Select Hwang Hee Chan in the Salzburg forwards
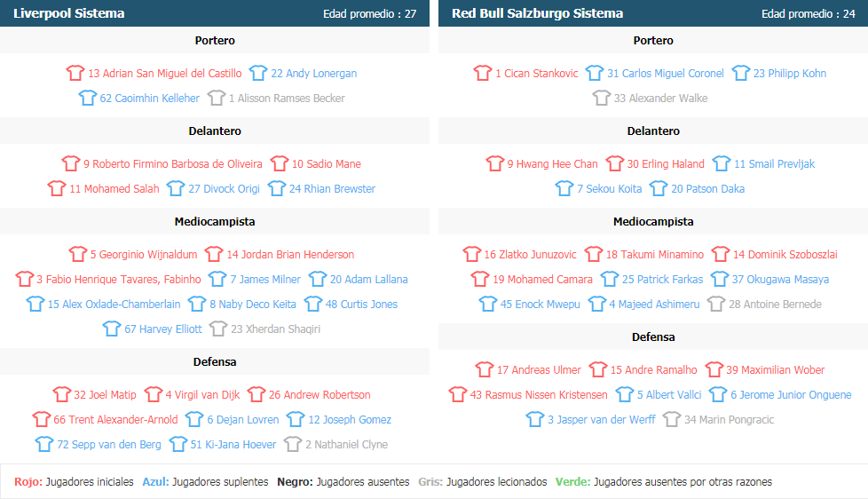868x499 pixels. point(552,164)
